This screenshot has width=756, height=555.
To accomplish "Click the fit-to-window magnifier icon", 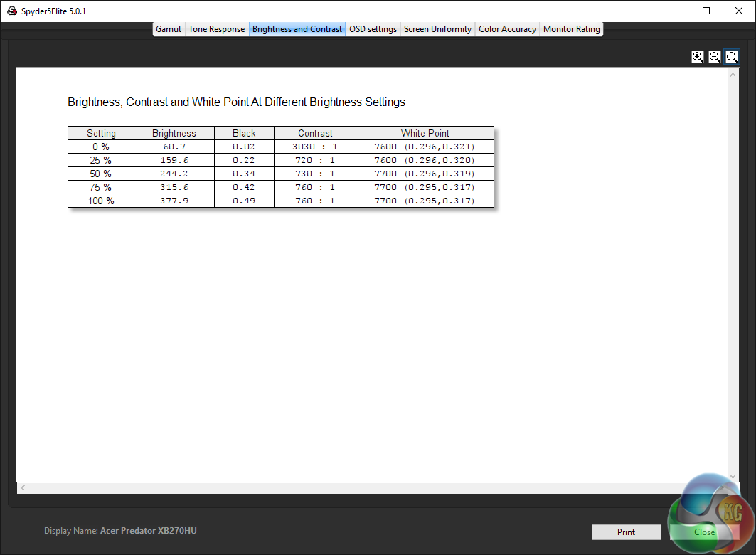I will (x=731, y=57).
